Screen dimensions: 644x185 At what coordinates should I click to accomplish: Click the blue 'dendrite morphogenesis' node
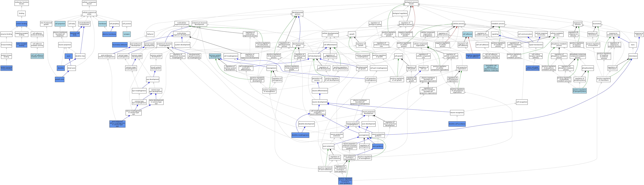pyautogui.click(x=300, y=135)
